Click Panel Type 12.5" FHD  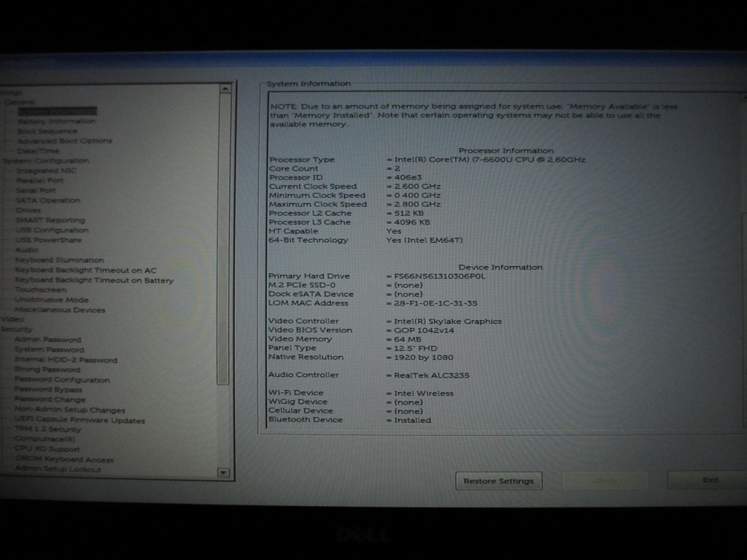click(x=415, y=349)
